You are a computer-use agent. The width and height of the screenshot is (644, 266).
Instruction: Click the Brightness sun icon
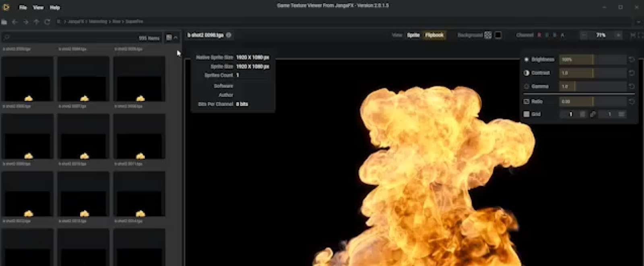(x=526, y=59)
